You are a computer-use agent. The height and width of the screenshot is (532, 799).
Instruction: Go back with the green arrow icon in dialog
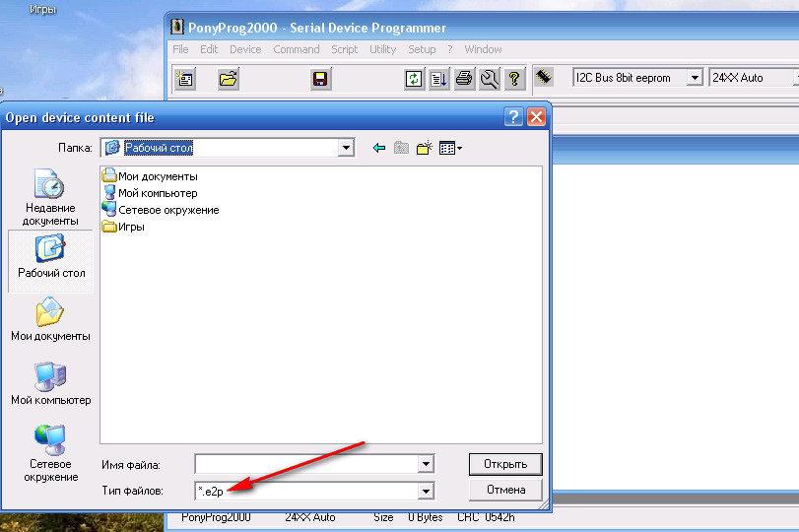tap(379, 149)
